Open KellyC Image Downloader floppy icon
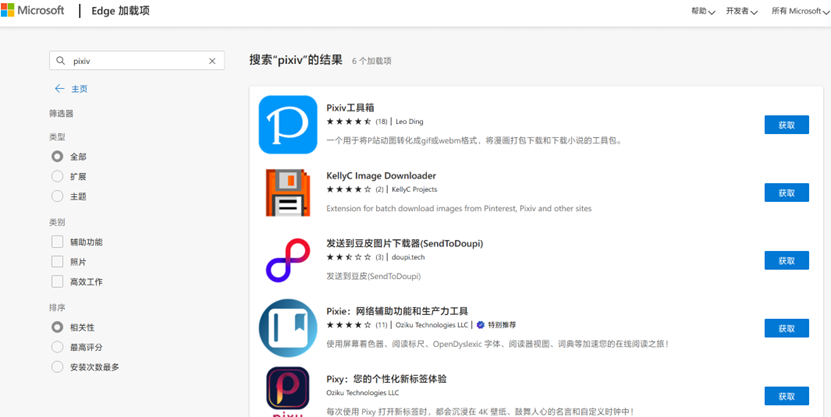Image resolution: width=831 pixels, height=417 pixels. [x=288, y=192]
